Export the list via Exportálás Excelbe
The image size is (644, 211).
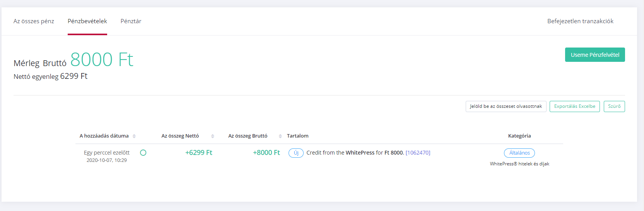pyautogui.click(x=575, y=106)
